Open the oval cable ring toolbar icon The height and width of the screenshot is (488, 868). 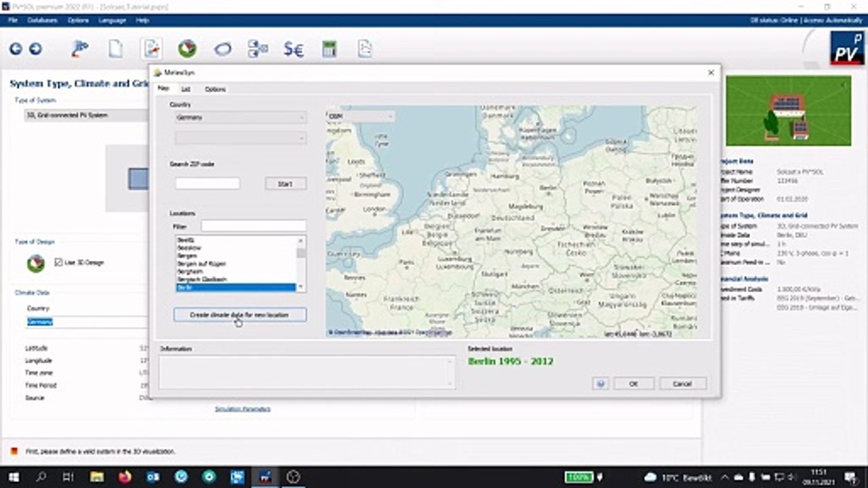coord(222,49)
